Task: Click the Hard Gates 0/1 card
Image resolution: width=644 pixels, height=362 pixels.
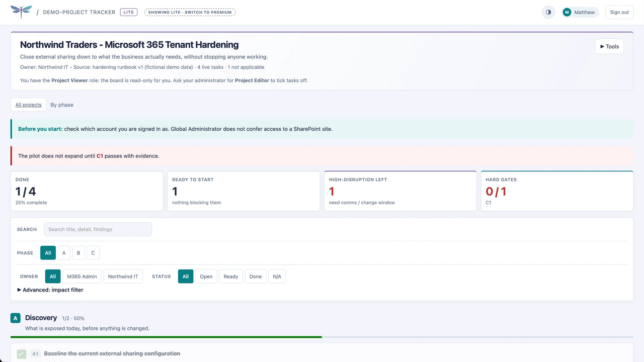Action: pos(557,191)
